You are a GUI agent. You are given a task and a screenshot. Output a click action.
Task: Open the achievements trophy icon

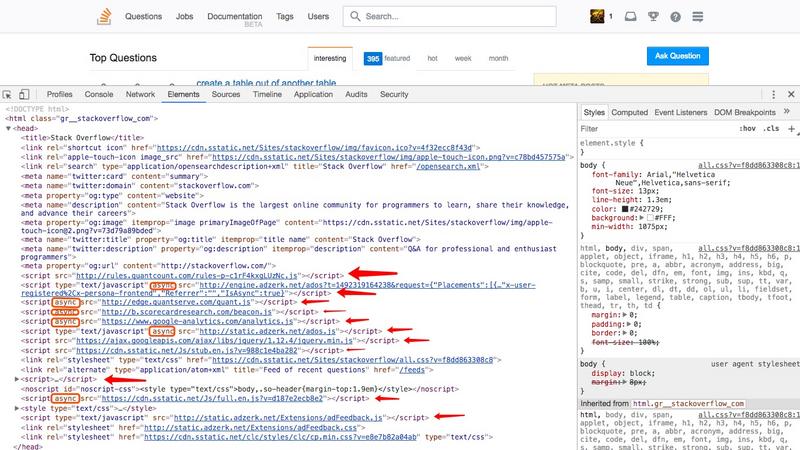(653, 16)
